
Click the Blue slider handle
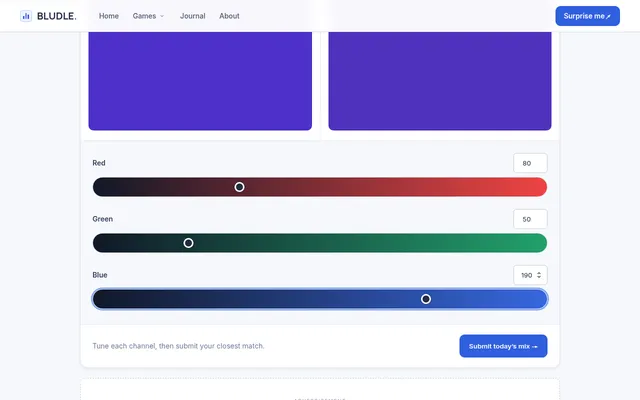pos(426,299)
